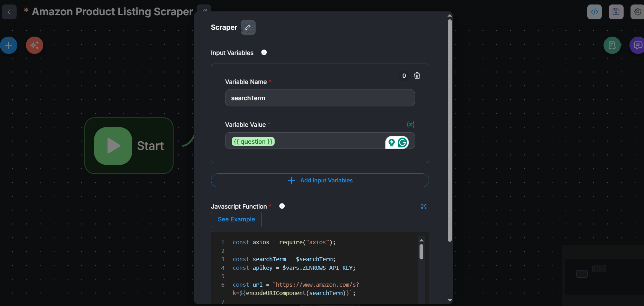Focus the Variable Name field searchTerm

coord(320,98)
